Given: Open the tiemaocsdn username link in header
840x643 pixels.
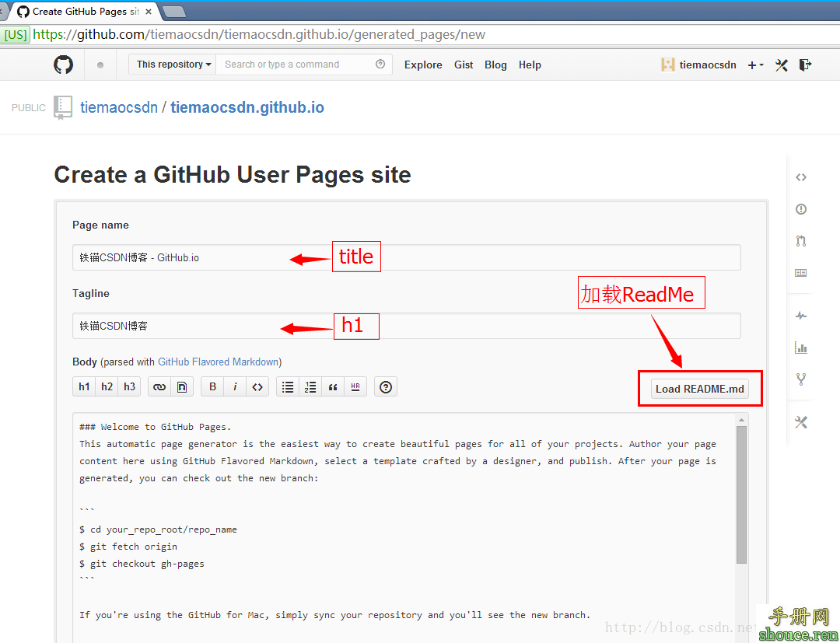Looking at the screenshot, I should click(708, 65).
